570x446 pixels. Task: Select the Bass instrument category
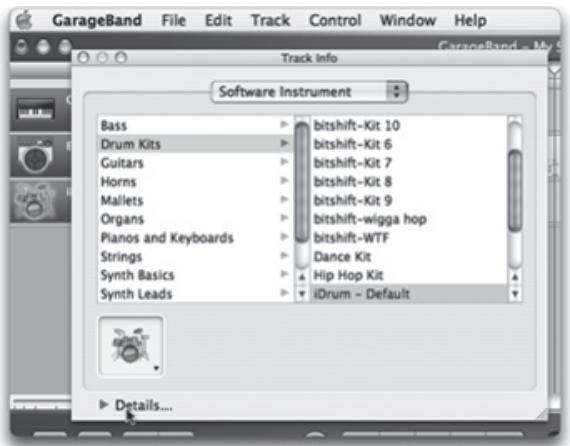pos(195,125)
